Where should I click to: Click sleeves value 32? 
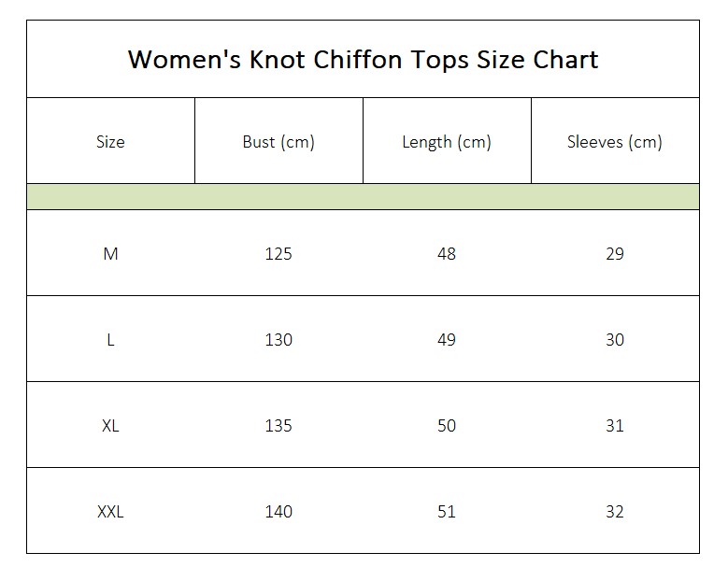tap(615, 511)
